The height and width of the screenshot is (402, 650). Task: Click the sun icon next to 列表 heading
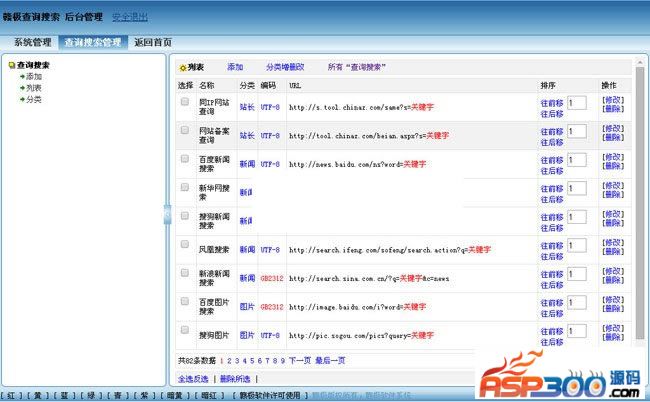tap(182, 68)
